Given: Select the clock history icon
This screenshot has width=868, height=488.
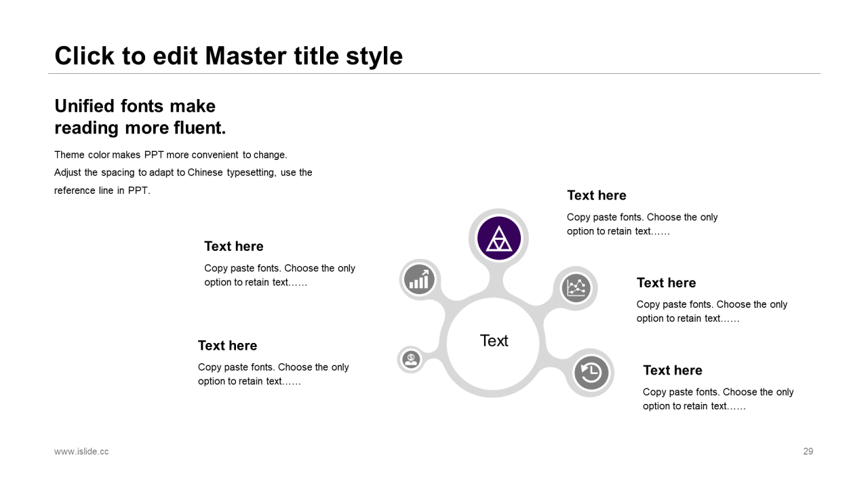Looking at the screenshot, I should [591, 373].
